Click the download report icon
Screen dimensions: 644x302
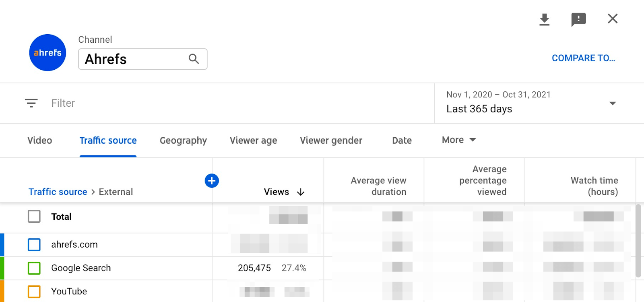(x=544, y=19)
